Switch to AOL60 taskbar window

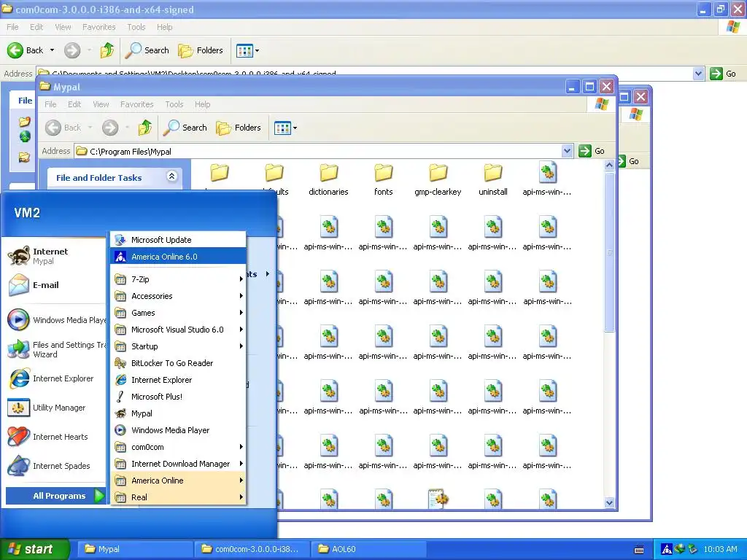368,549
